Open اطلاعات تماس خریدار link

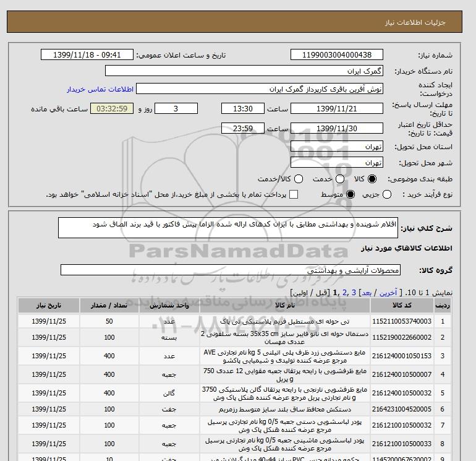click(x=100, y=89)
